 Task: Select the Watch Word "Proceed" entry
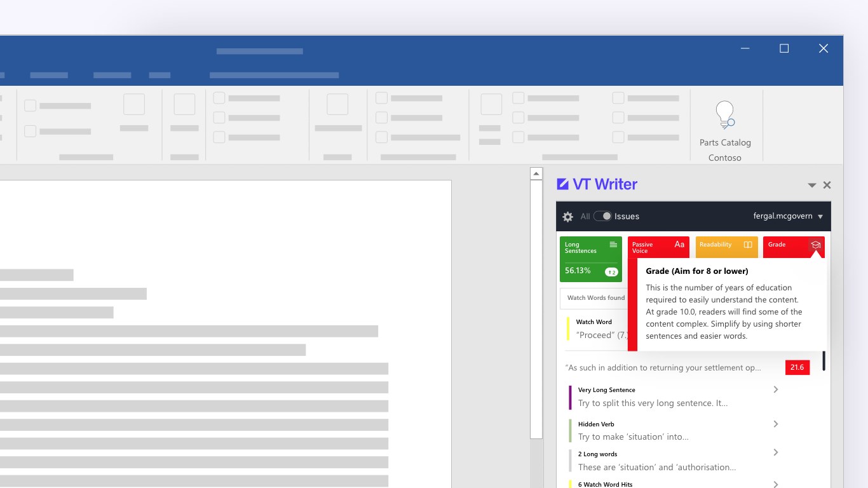[597, 329]
